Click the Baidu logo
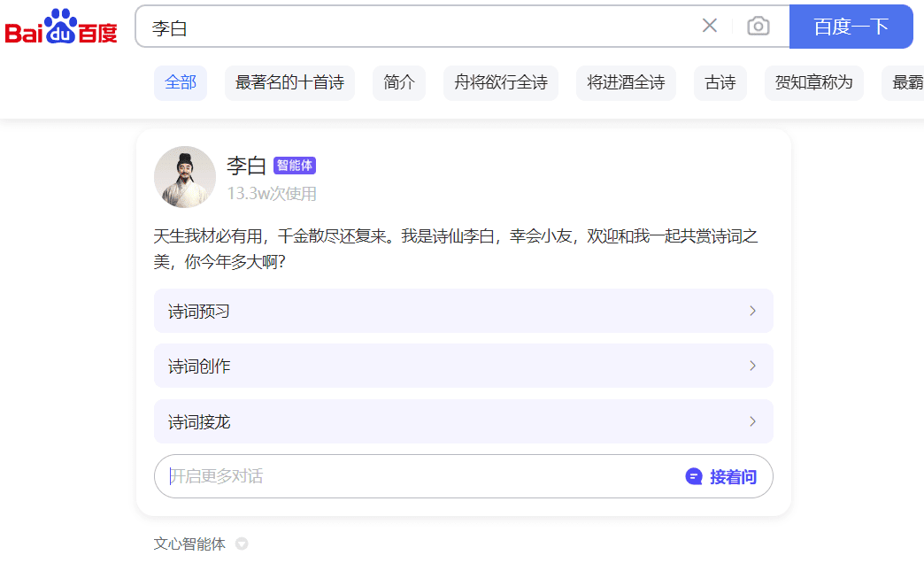The height and width of the screenshot is (563, 924). [x=61, y=27]
